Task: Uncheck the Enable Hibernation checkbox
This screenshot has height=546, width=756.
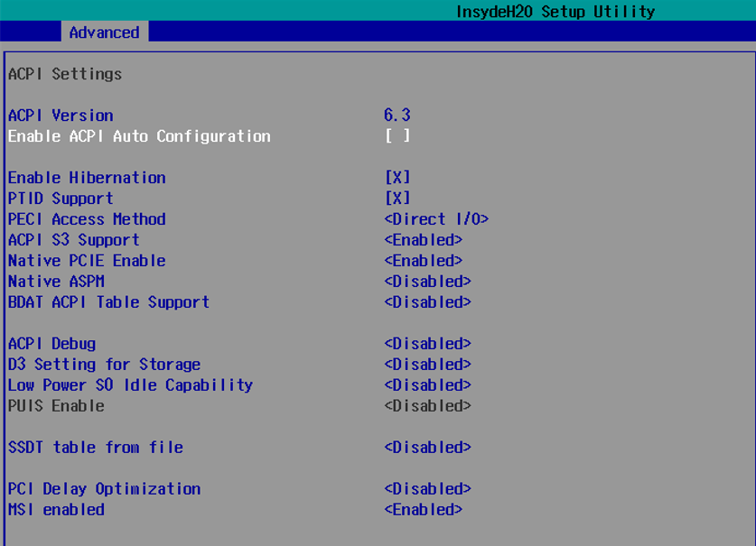Action: click(397, 178)
